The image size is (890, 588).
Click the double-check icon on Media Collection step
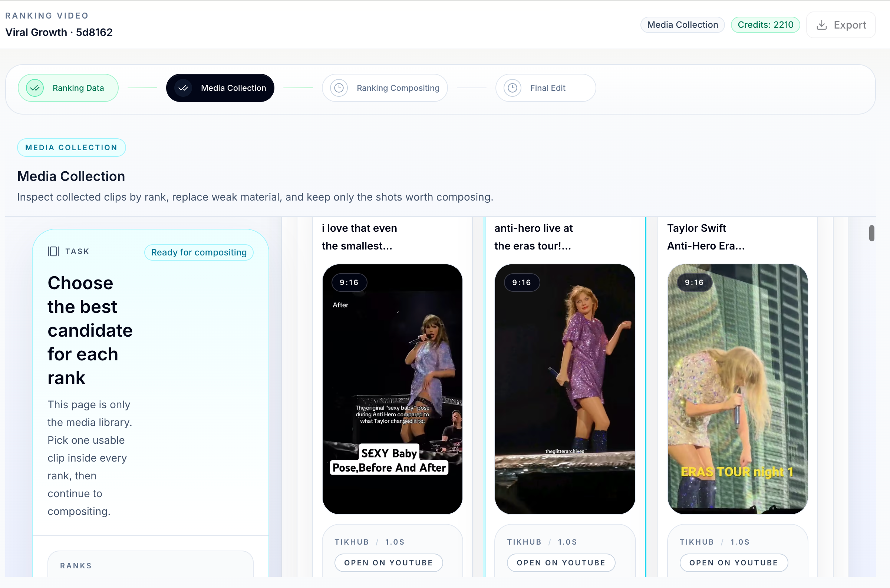pos(183,88)
